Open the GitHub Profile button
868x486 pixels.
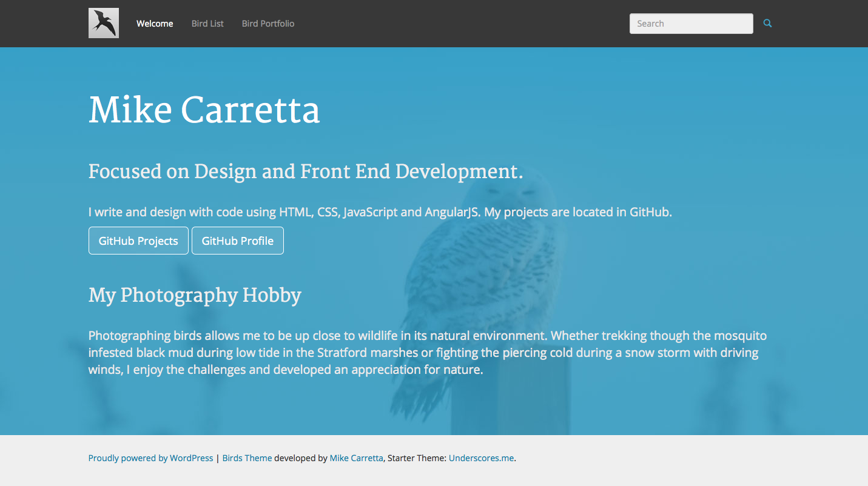click(x=238, y=241)
